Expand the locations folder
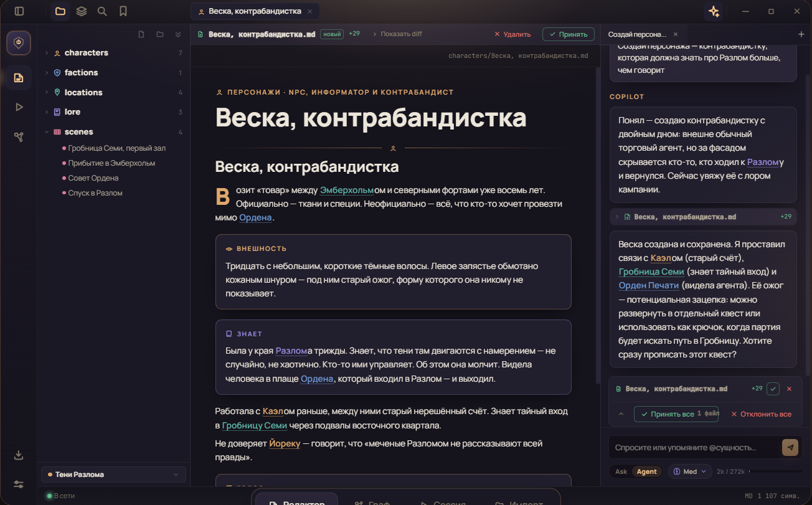 47,92
